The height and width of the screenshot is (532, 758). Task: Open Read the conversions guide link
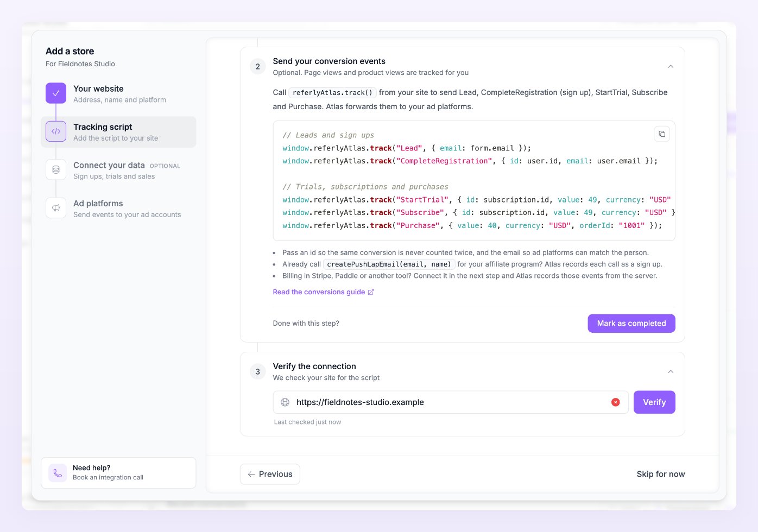323,292
